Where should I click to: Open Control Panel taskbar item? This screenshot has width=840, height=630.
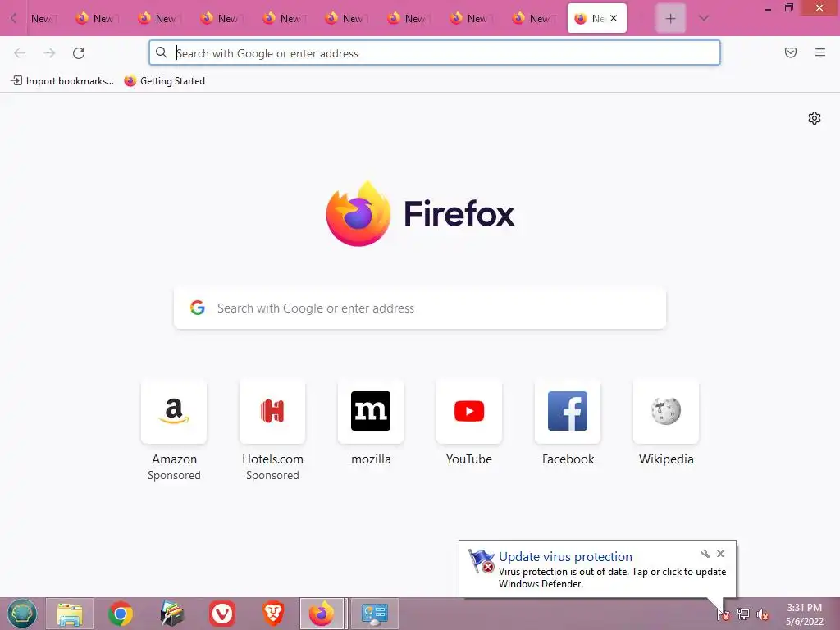(x=374, y=614)
